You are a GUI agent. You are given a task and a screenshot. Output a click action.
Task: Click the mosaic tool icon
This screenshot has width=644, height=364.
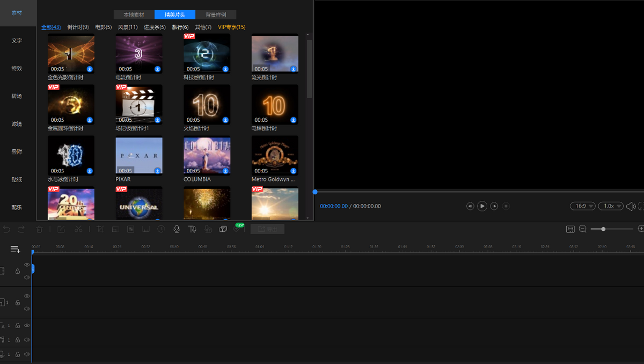[130, 229]
